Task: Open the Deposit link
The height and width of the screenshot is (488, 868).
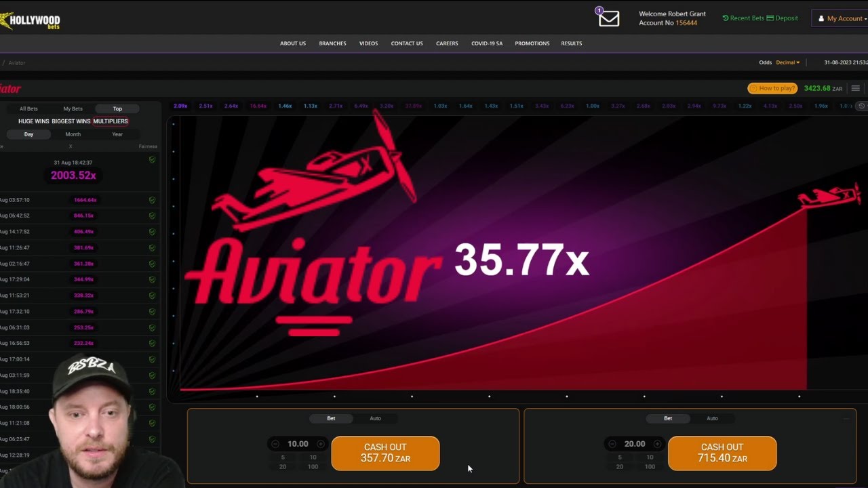Action: point(783,18)
